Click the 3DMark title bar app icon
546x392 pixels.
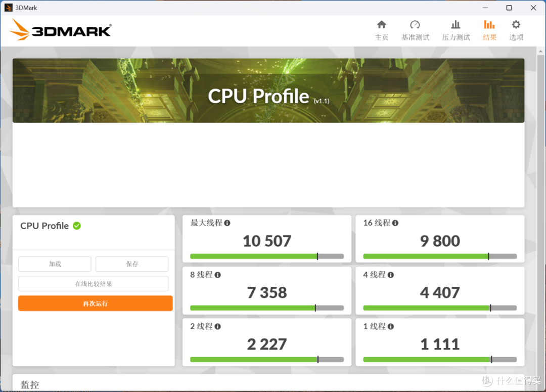point(9,8)
